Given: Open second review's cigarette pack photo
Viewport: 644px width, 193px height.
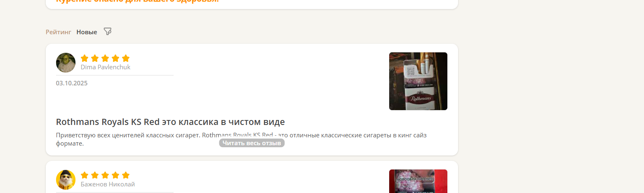Looking at the screenshot, I should click(418, 181).
